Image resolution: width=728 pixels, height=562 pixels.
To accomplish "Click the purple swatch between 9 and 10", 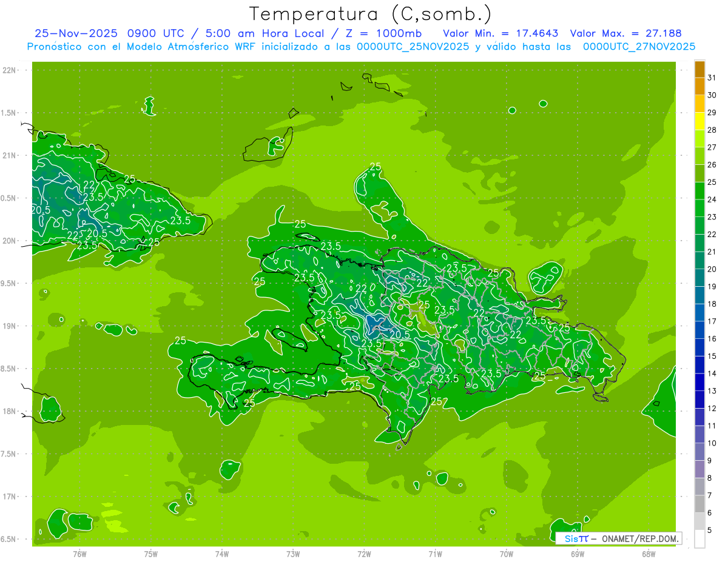I will [x=699, y=452].
